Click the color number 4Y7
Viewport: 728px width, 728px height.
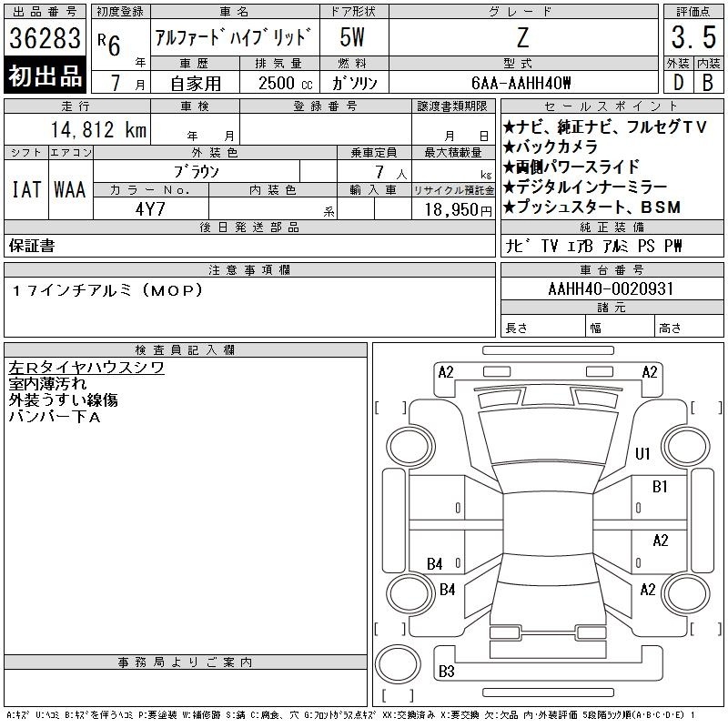tap(150, 209)
